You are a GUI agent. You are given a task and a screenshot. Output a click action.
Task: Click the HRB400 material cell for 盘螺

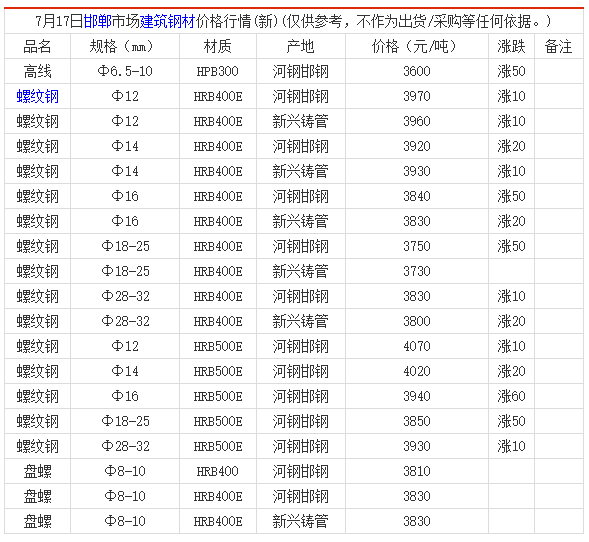[217, 471]
